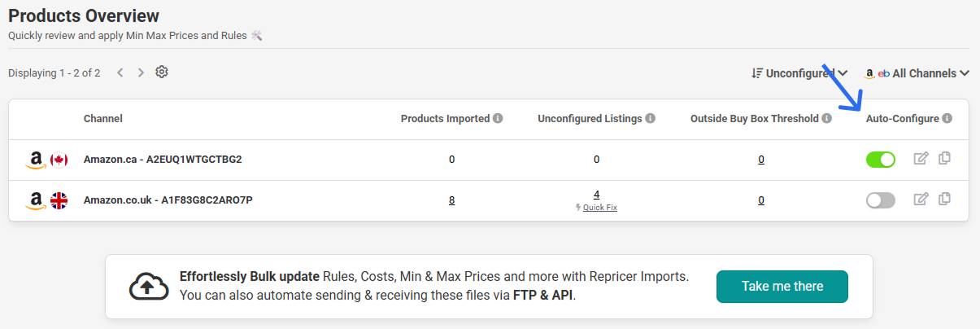Disable Auto-Configure for Amazon.ca
Image resolution: width=980 pixels, height=329 pixels.
(881, 160)
